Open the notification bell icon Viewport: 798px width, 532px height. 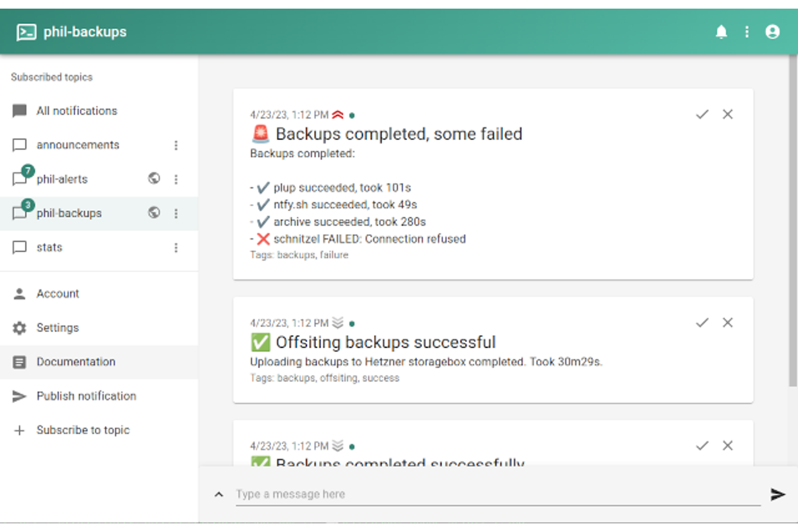click(721, 32)
